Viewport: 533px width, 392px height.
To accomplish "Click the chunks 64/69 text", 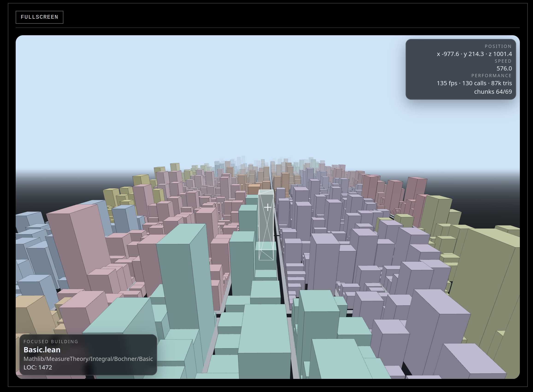I will (493, 92).
